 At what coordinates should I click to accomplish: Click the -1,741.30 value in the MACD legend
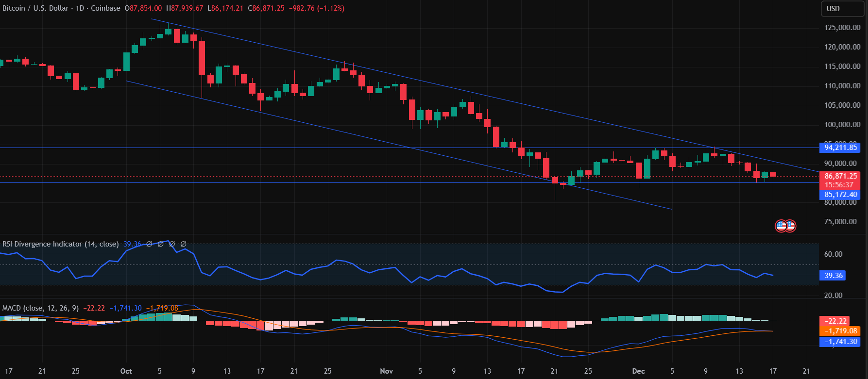(125, 308)
